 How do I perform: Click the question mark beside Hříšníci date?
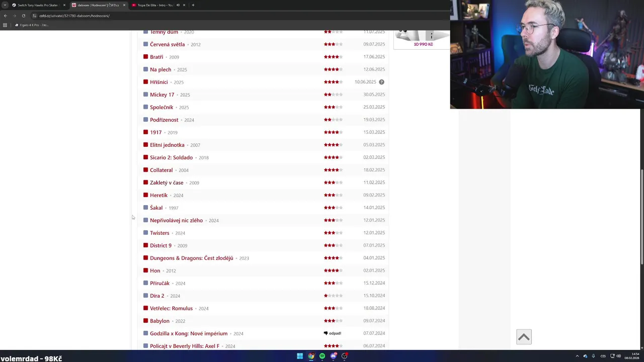coord(381,82)
